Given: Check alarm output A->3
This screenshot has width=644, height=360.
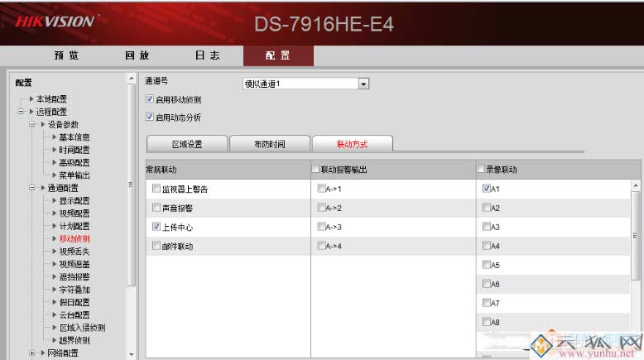Looking at the screenshot, I should 321,226.
